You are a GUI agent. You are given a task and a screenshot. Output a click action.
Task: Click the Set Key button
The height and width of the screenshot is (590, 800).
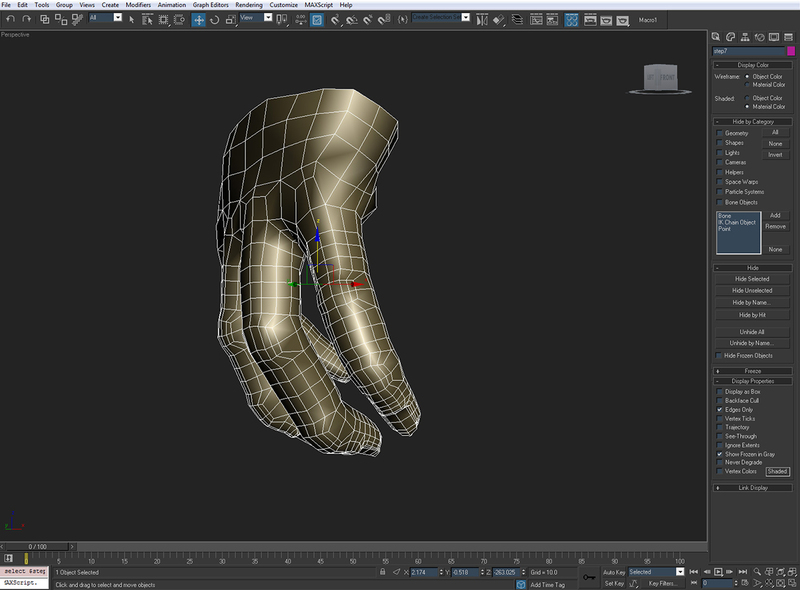[614, 583]
